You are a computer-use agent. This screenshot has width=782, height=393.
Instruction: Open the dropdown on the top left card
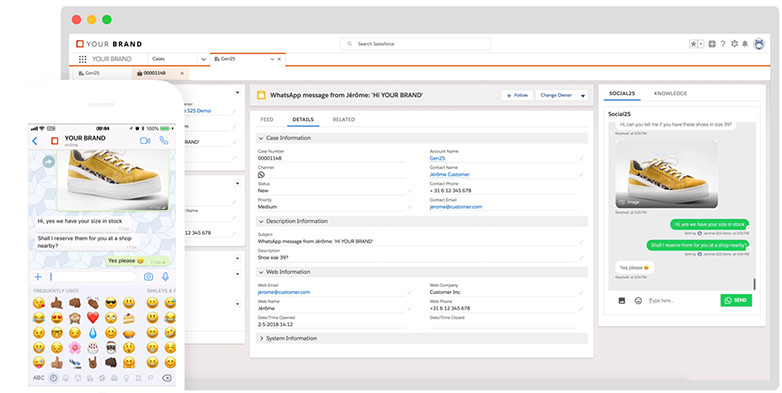coord(237,93)
